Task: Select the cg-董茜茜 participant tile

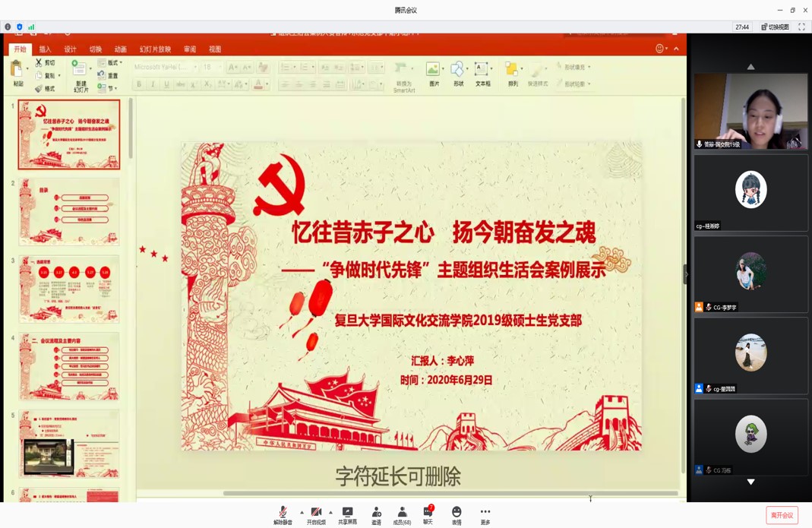Action: point(750,356)
